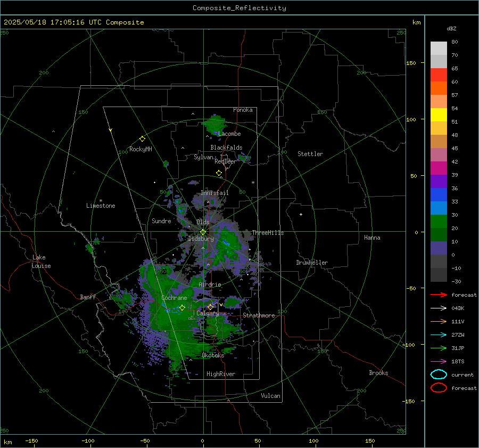Image resolution: width=479 pixels, height=448 pixels.
Task: Select the Lake Louise label
Action: point(41,262)
